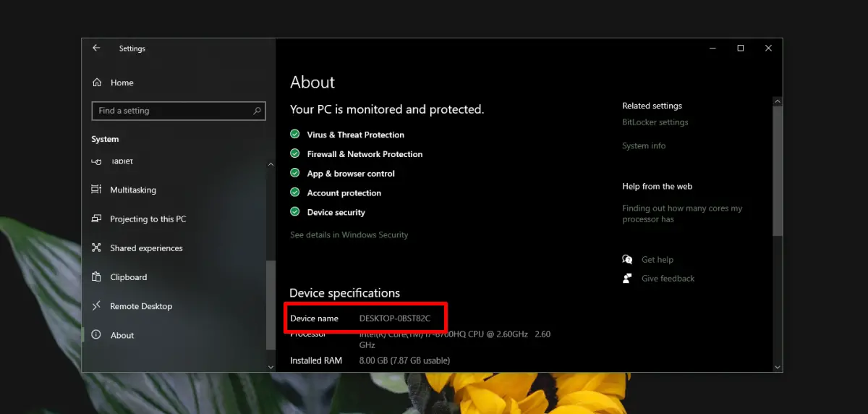Click the Account protection check icon
868x414 pixels.
click(x=294, y=193)
